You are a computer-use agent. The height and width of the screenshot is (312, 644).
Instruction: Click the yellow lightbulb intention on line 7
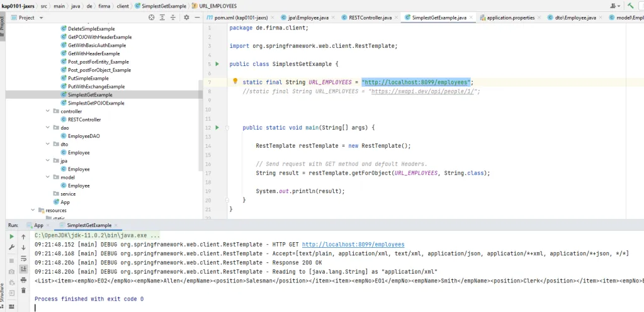click(x=235, y=81)
